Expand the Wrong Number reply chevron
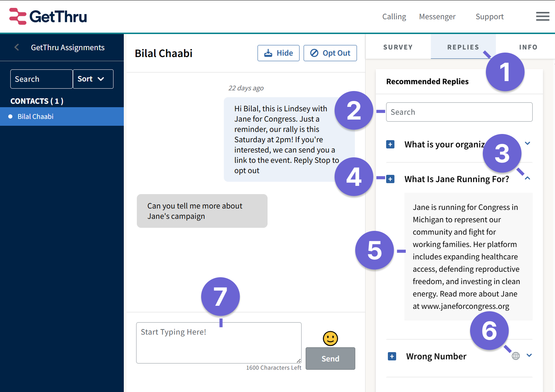The height and width of the screenshot is (392, 555). coord(529,355)
